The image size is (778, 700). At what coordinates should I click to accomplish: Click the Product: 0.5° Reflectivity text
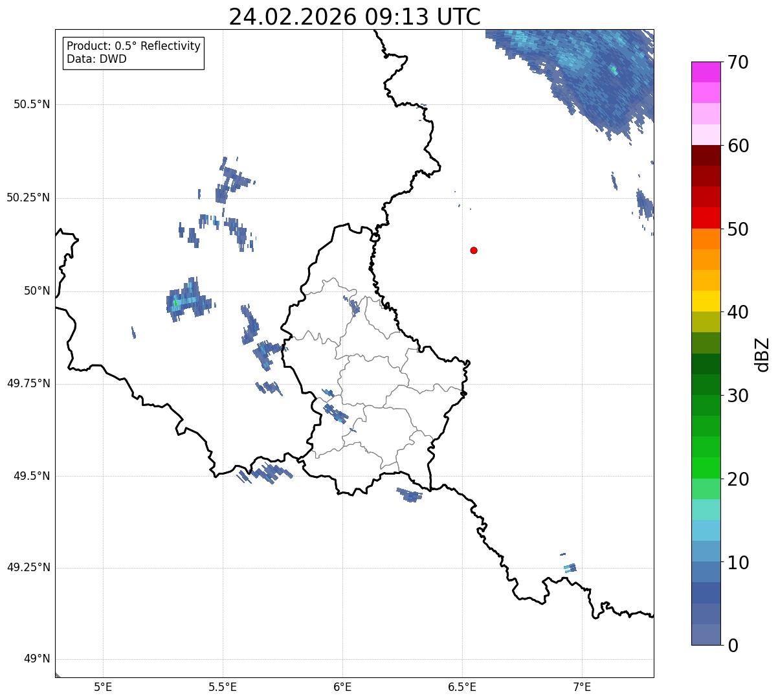tap(133, 47)
